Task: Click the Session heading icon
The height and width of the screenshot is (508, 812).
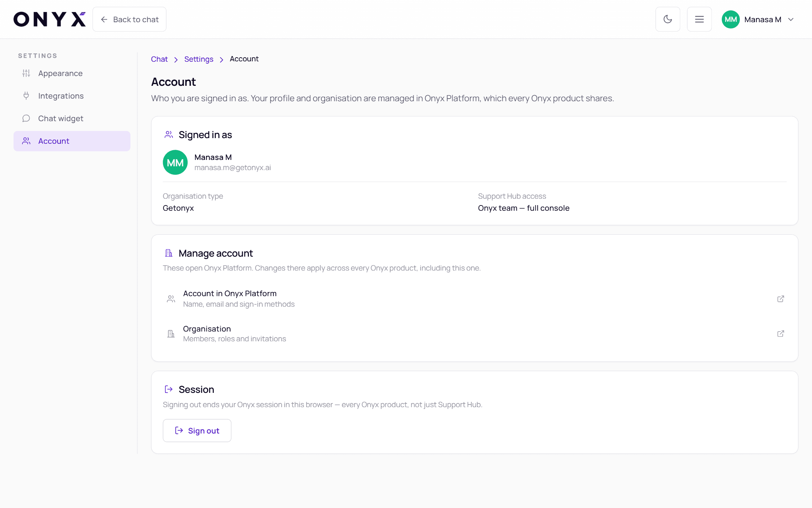Action: [x=169, y=389]
